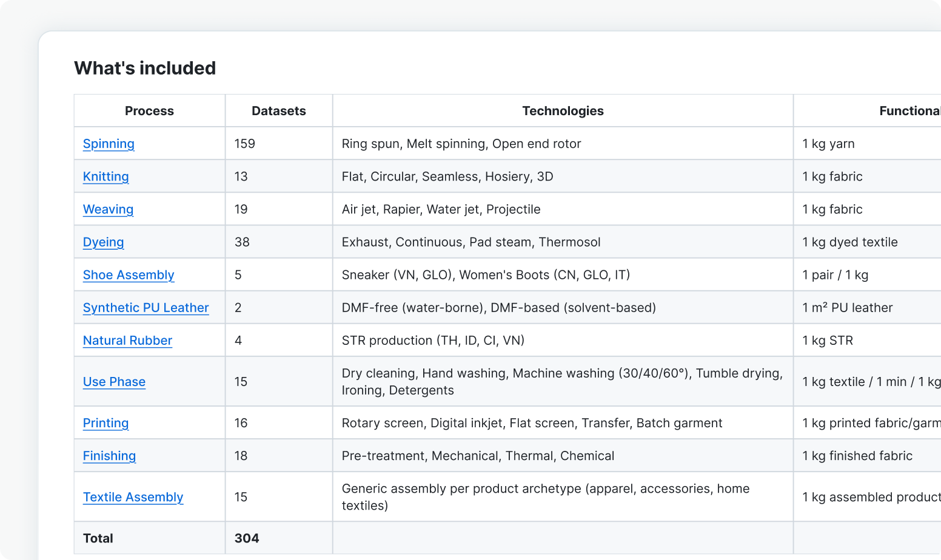The width and height of the screenshot is (941, 560).
Task: Follow the Weaving link
Action: pyautogui.click(x=108, y=209)
